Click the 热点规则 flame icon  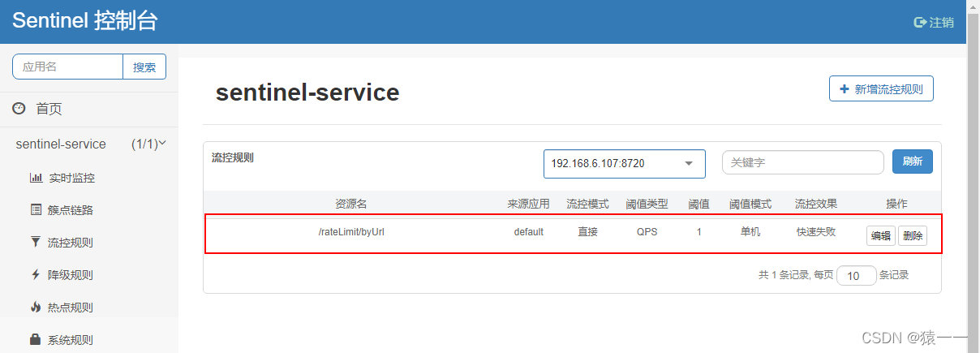[35, 308]
